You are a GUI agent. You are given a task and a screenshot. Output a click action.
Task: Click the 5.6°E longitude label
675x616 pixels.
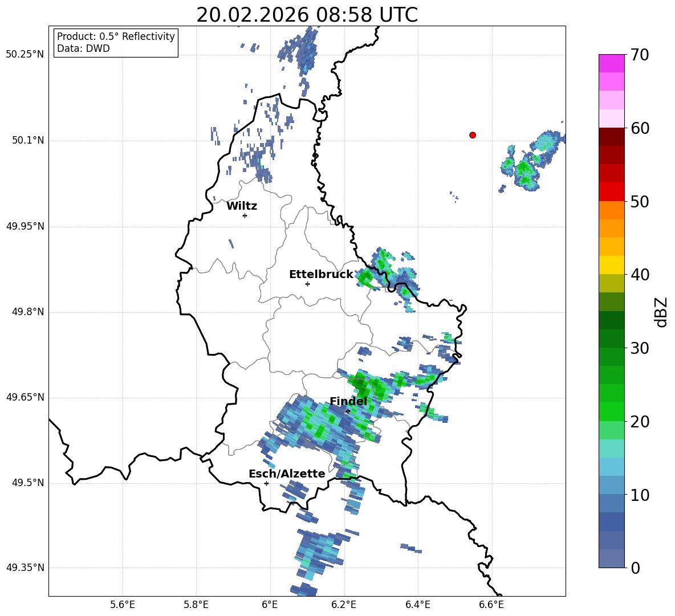coord(123,605)
